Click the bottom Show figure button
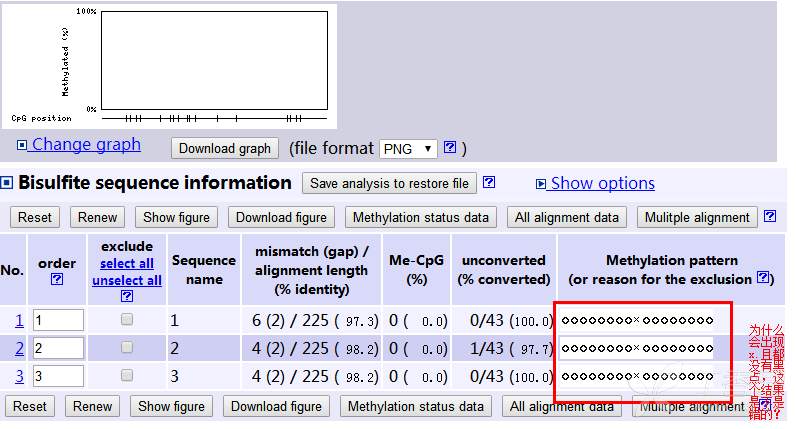Image resolution: width=796 pixels, height=429 pixels. click(x=171, y=406)
